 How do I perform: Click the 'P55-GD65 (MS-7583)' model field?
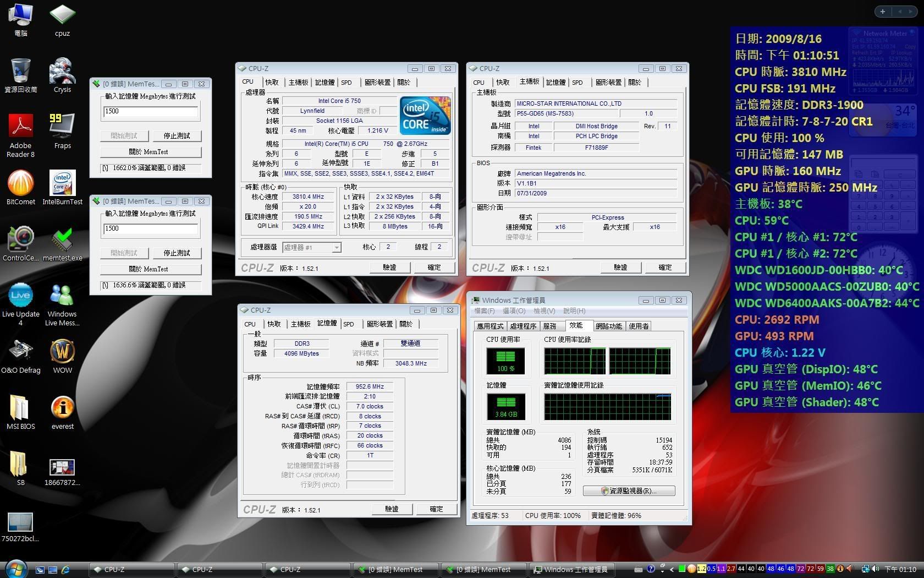[x=566, y=113]
